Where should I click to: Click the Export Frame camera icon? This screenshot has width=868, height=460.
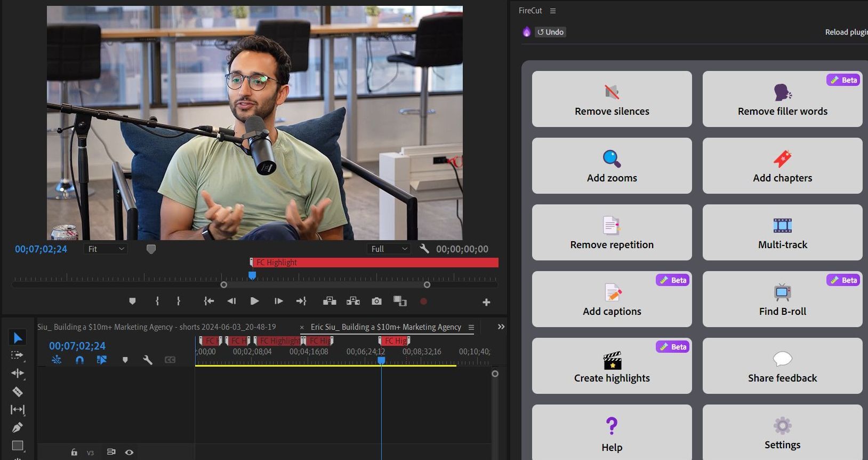[x=376, y=302]
